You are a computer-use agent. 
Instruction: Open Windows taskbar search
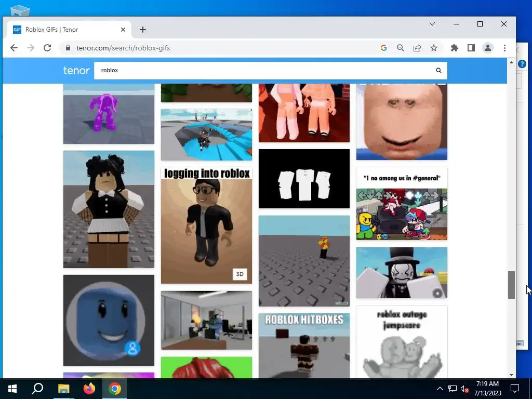point(37,389)
